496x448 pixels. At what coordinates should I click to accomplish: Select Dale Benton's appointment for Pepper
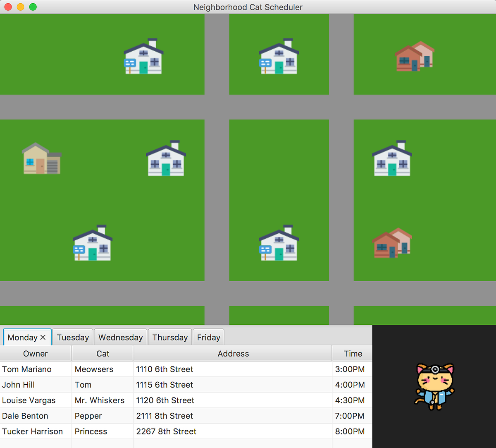point(165,416)
